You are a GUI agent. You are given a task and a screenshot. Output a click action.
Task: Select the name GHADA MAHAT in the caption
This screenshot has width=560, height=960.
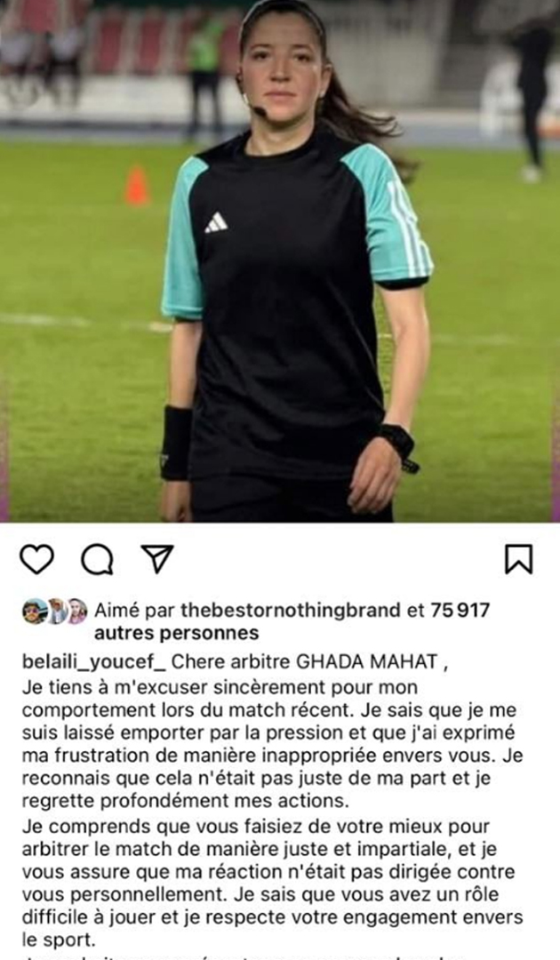366,662
